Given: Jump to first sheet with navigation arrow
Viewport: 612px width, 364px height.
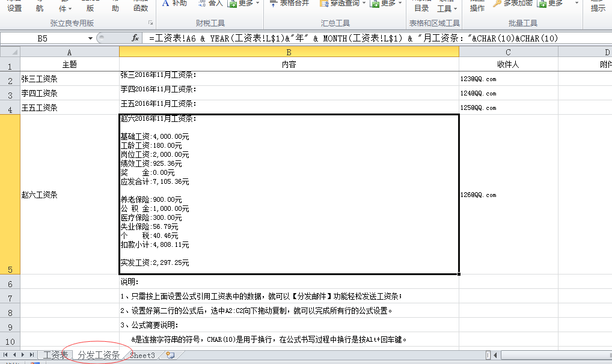Looking at the screenshot, I should (7, 356).
